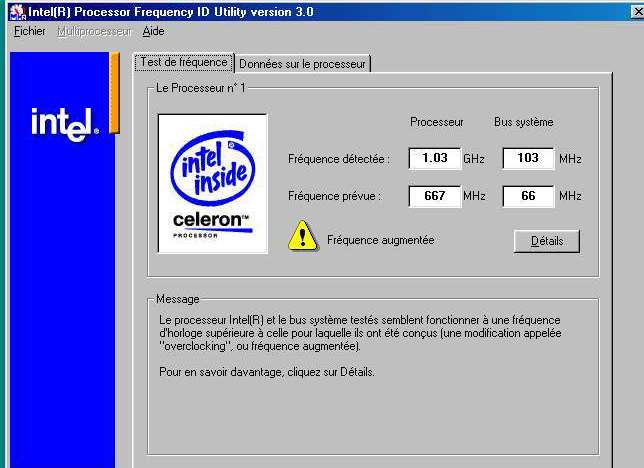The image size is (644, 468).
Task: Click the white Intel logo in the sidebar
Action: (x=65, y=124)
